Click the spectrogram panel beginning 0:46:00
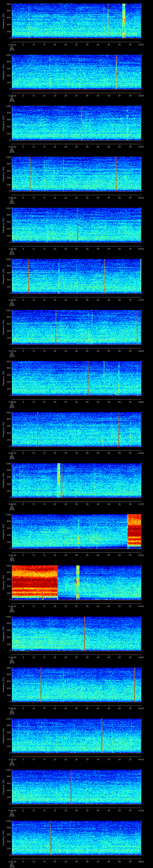 coord(77,787)
